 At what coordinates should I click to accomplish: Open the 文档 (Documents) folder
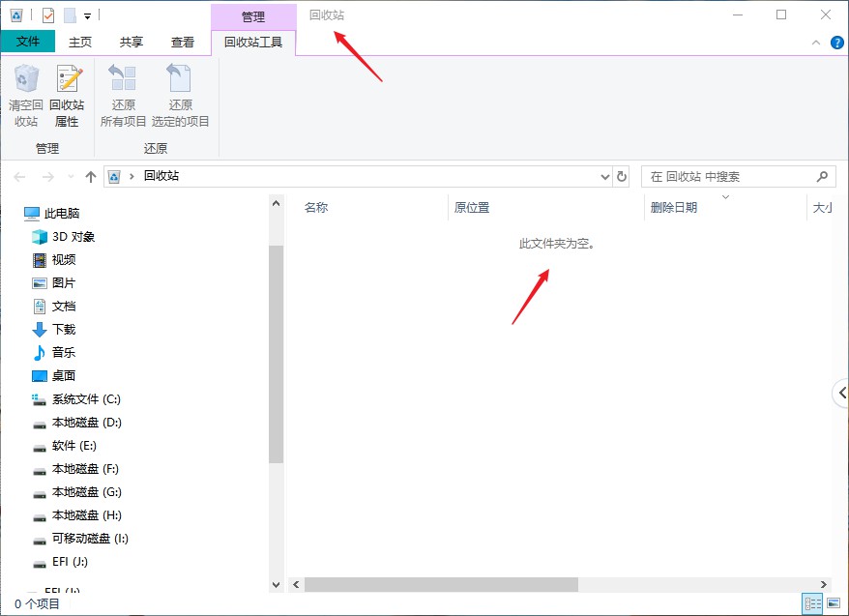(54, 307)
